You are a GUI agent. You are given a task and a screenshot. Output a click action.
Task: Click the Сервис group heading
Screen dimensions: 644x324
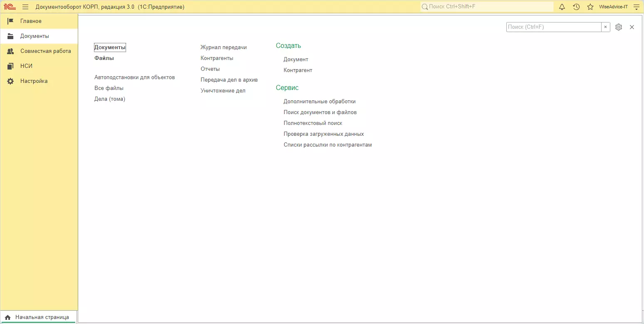click(287, 88)
